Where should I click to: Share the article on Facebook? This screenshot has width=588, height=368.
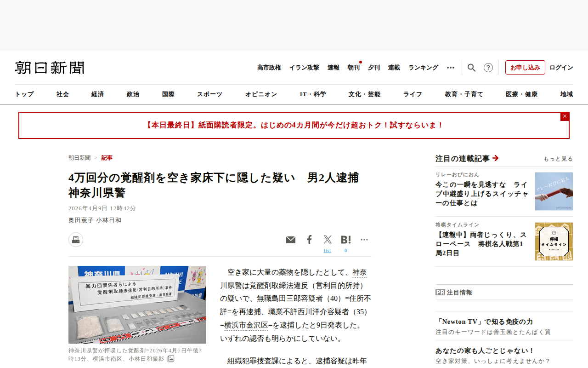pyautogui.click(x=310, y=240)
